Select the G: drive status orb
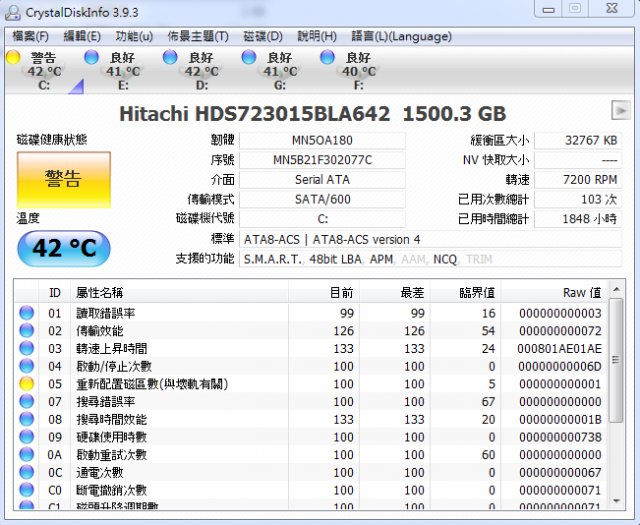This screenshot has height=525, width=640. coord(249,57)
